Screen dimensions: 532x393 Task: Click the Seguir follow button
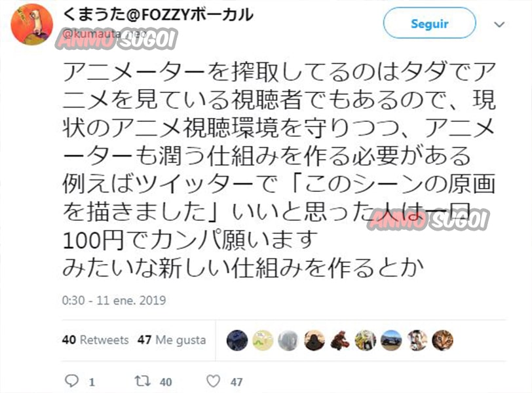(x=430, y=23)
